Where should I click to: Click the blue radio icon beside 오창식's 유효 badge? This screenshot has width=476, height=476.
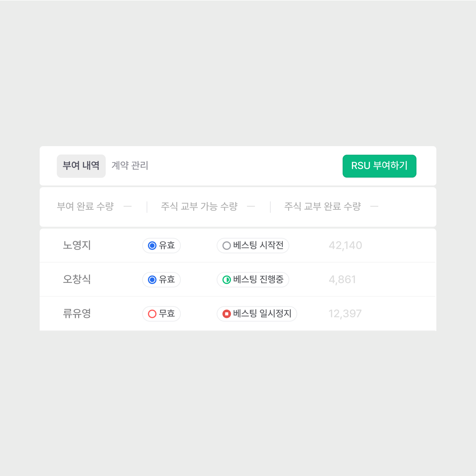coord(152,280)
